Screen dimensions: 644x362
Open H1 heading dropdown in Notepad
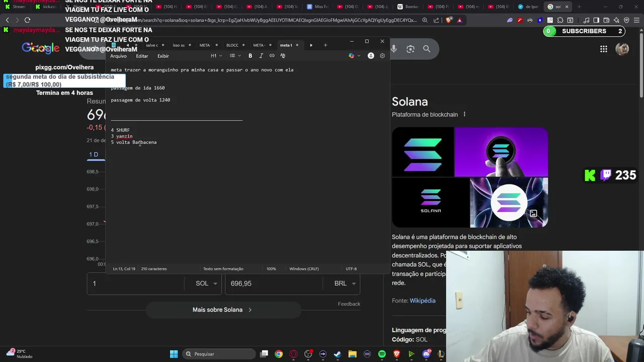point(216,56)
